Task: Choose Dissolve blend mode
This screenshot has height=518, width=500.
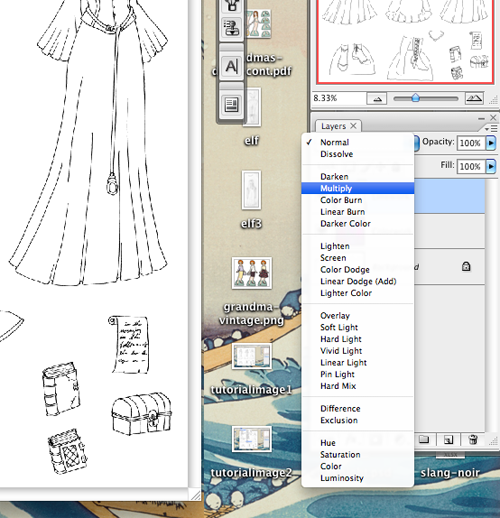Action: (357, 154)
